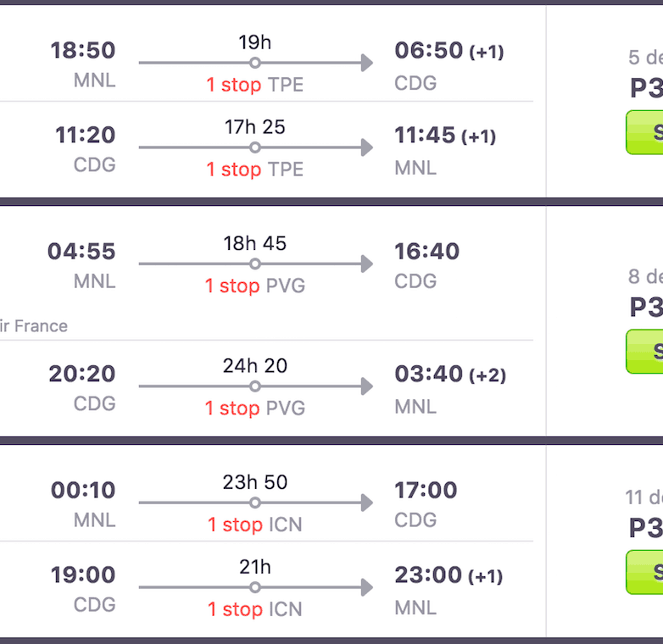Click the "1 stop PVG" label under 24h 20
663x644 pixels.
(254, 408)
